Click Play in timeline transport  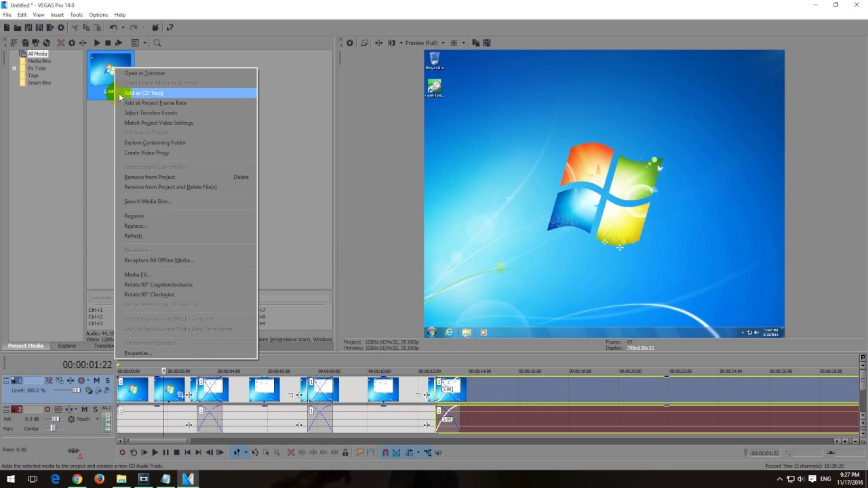pyautogui.click(x=155, y=452)
